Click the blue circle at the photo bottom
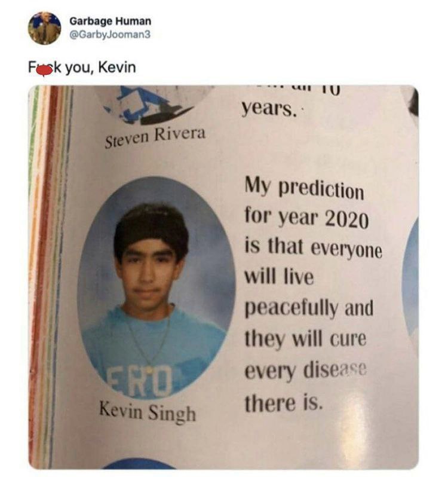The width and height of the screenshot is (448, 477). pyautogui.click(x=140, y=463)
